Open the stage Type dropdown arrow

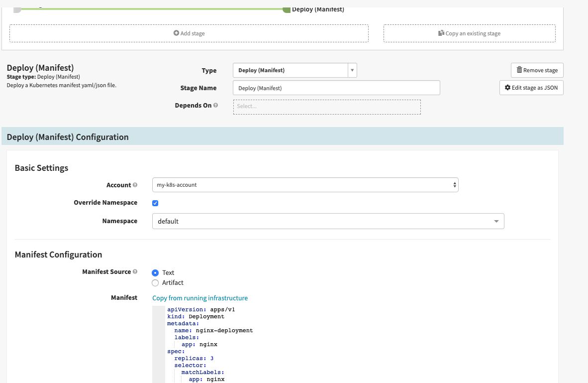click(x=352, y=70)
